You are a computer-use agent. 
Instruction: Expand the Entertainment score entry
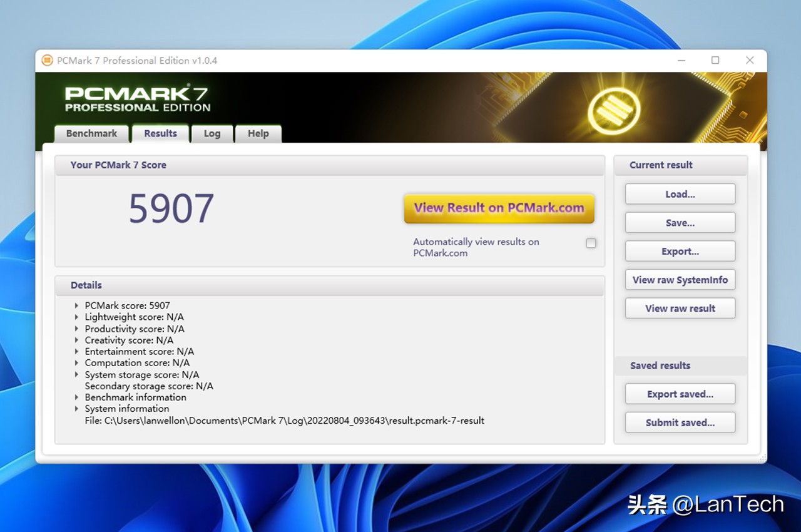[77, 352]
